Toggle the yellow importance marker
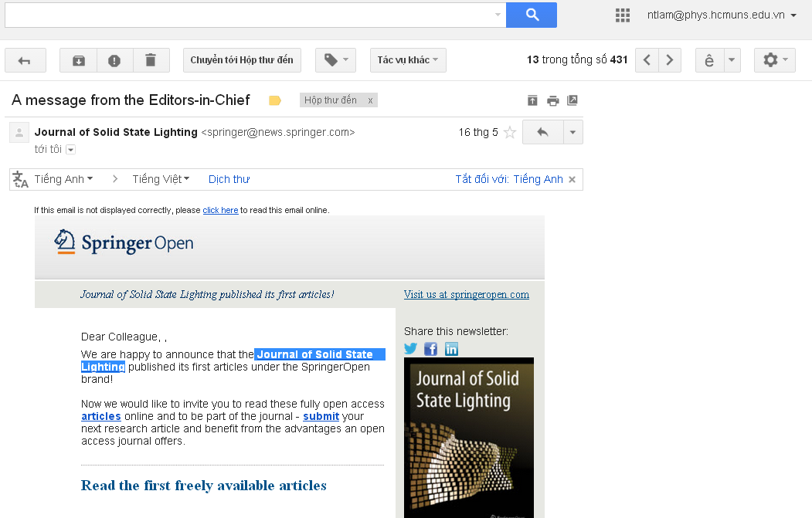 click(x=275, y=100)
